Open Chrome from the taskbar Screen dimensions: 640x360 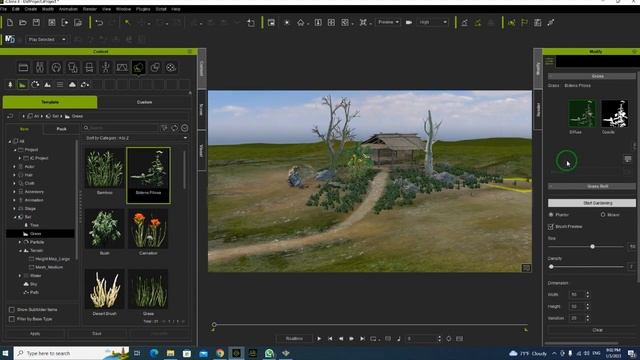pos(220,353)
